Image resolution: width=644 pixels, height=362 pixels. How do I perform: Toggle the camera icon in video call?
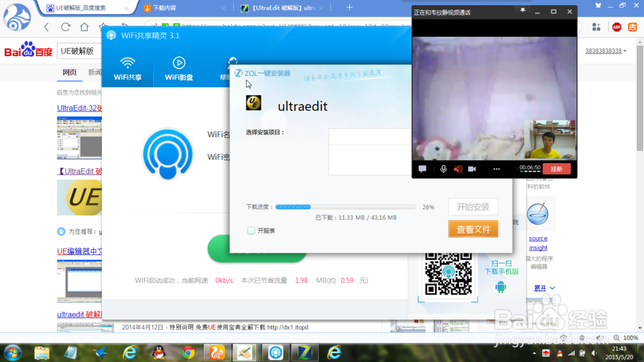[472, 169]
